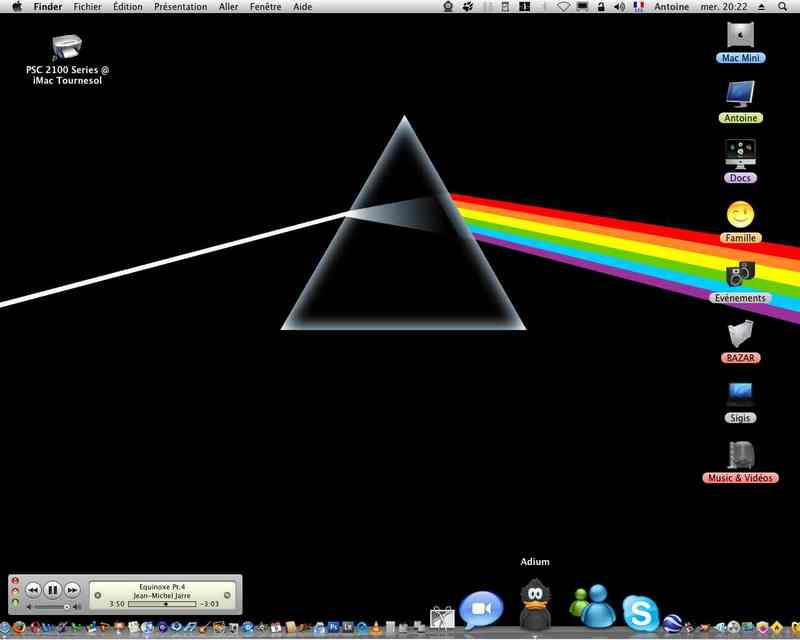This screenshot has height=640, width=800.
Task: Launch Photoshop from the dock
Action: pyautogui.click(x=334, y=627)
